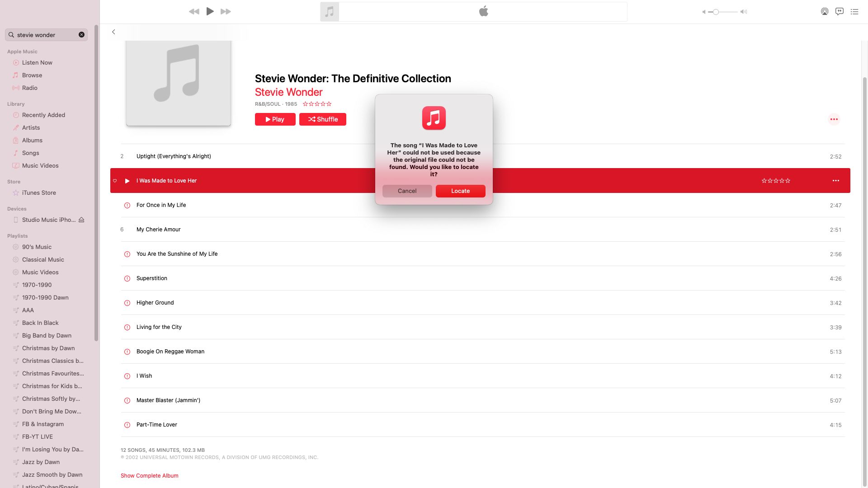Click the album Play button
This screenshot has width=868, height=488.
[275, 119]
